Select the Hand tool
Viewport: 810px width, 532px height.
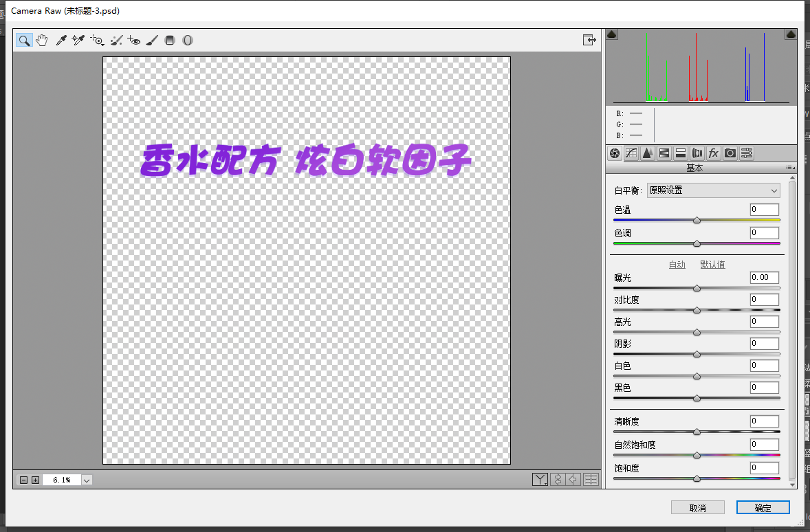coord(42,40)
